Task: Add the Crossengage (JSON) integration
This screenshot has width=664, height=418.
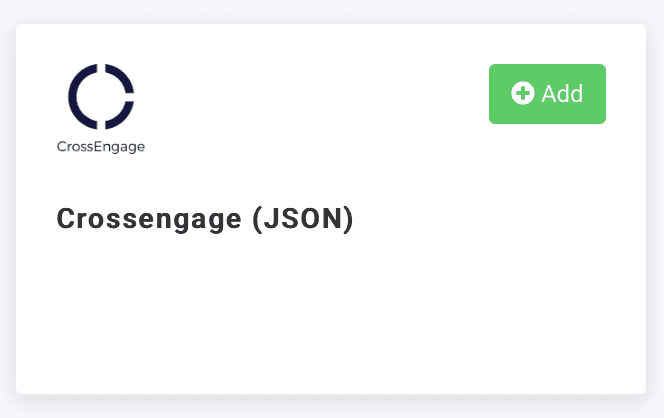Action: click(547, 94)
